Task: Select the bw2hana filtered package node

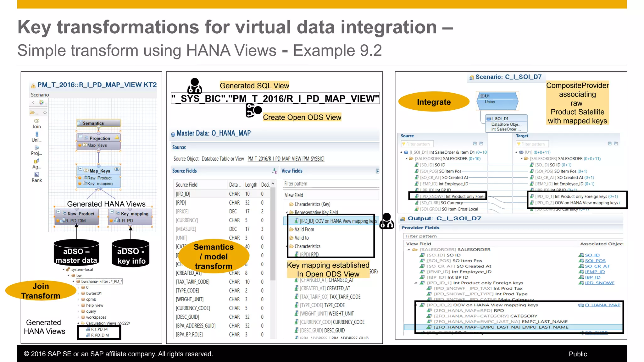Action: pyautogui.click(x=100, y=282)
